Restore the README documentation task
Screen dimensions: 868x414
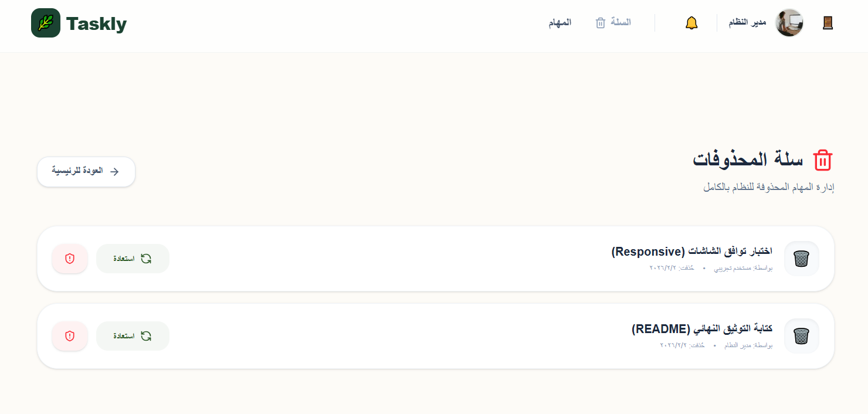133,336
